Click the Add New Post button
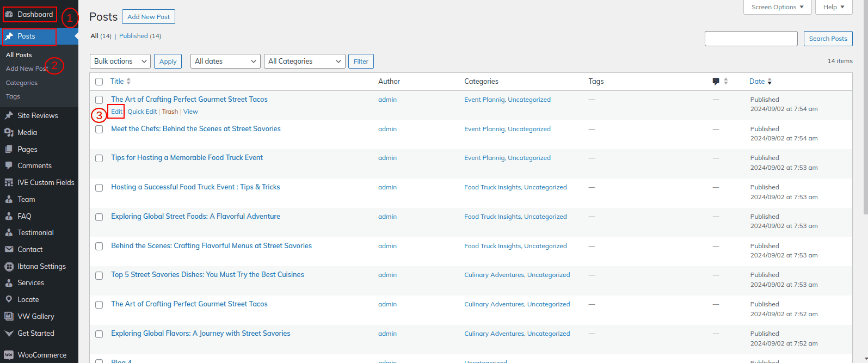 (149, 17)
